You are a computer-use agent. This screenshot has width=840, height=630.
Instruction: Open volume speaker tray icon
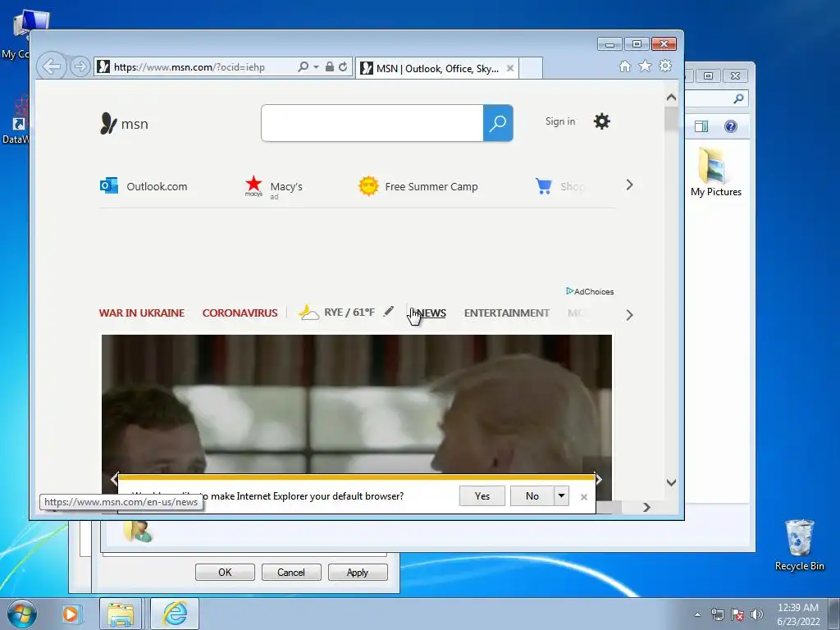coord(757,614)
